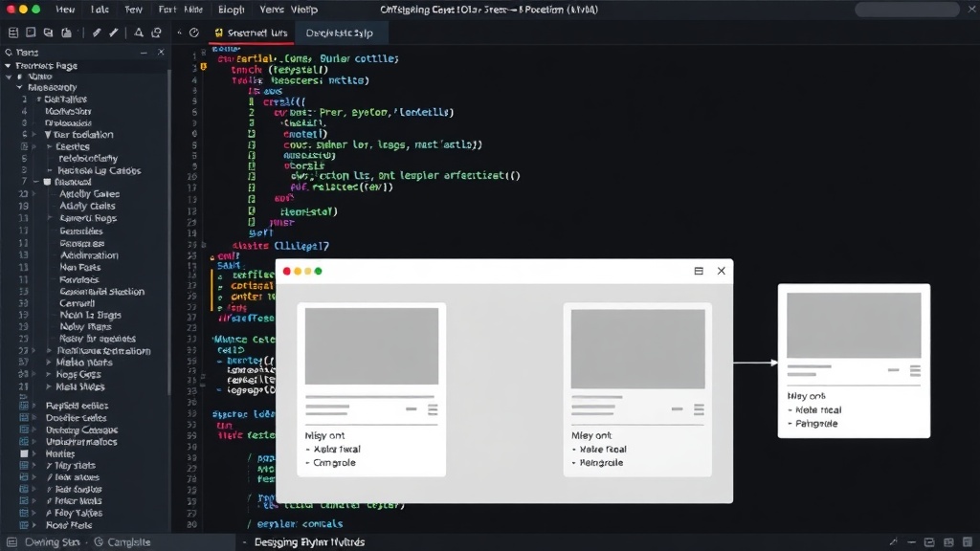Viewport: 980px width, 551px height.
Task: Click the dash icon on the left preview card
Action: pos(412,409)
